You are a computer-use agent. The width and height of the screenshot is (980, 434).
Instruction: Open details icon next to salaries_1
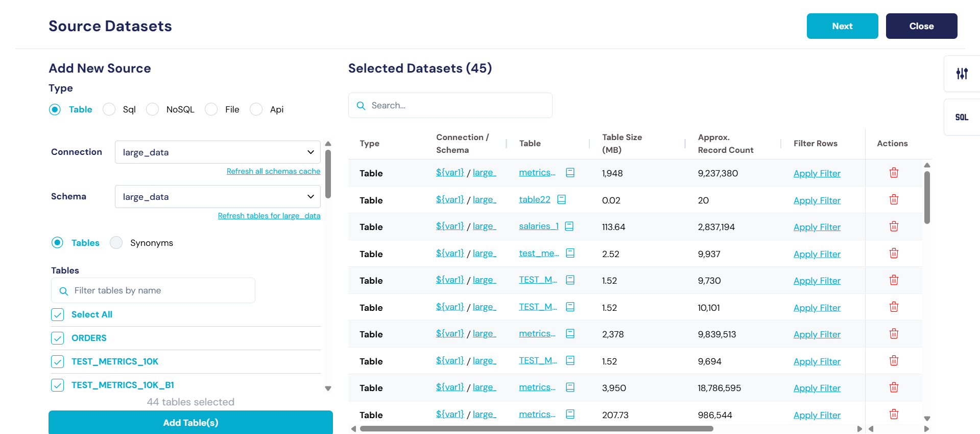click(569, 226)
